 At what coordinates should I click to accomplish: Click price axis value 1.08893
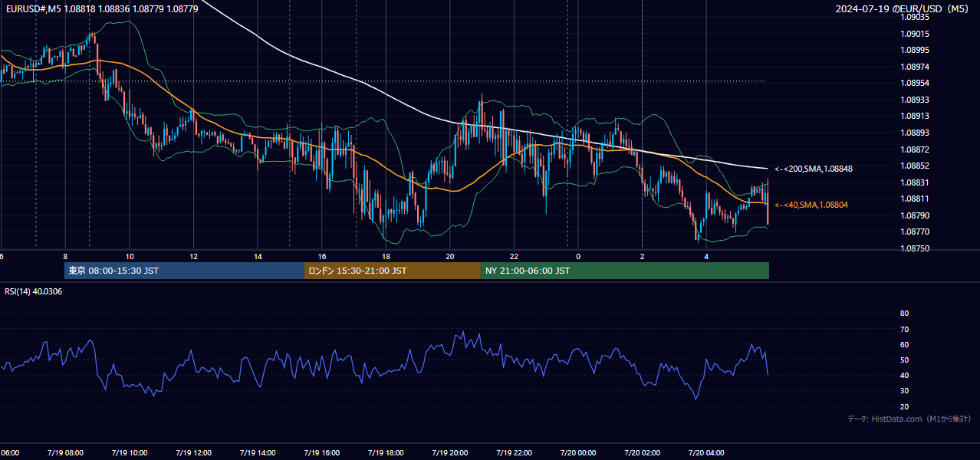[x=914, y=133]
